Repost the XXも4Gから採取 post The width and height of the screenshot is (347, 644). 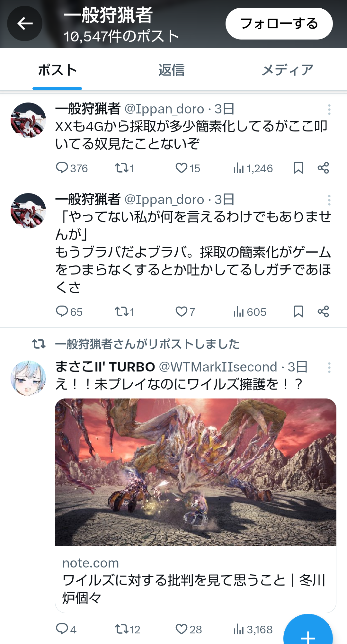125,168
